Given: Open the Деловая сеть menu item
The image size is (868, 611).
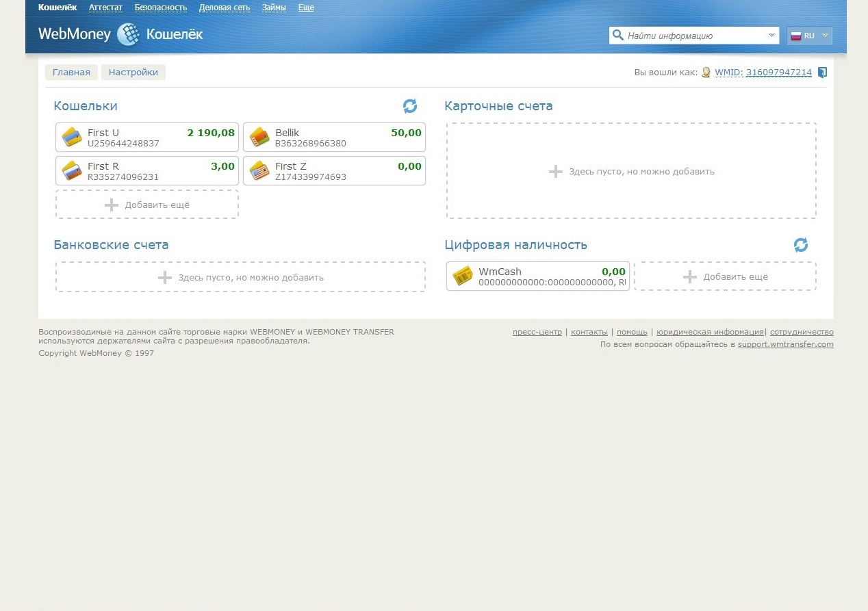Looking at the screenshot, I should [x=225, y=8].
